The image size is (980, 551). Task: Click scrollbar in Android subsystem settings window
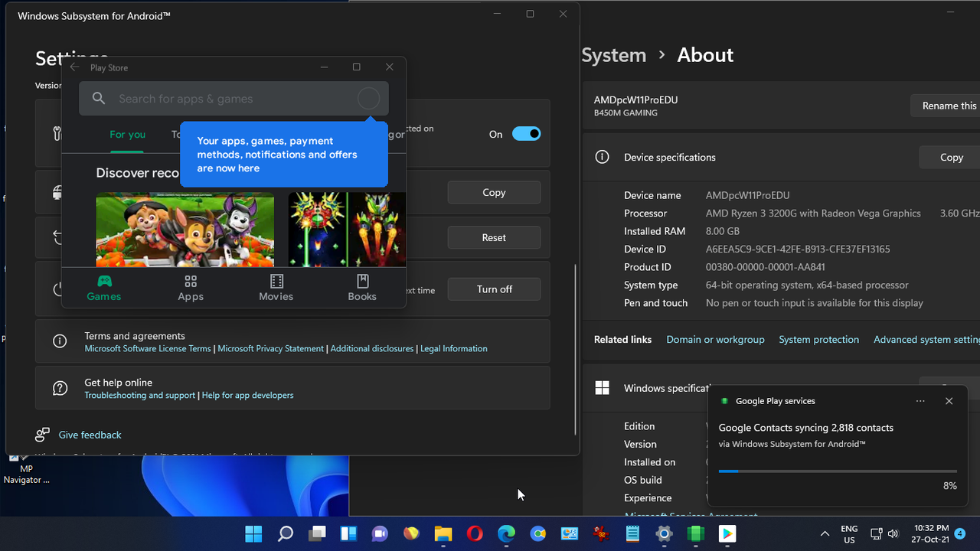[575, 349]
